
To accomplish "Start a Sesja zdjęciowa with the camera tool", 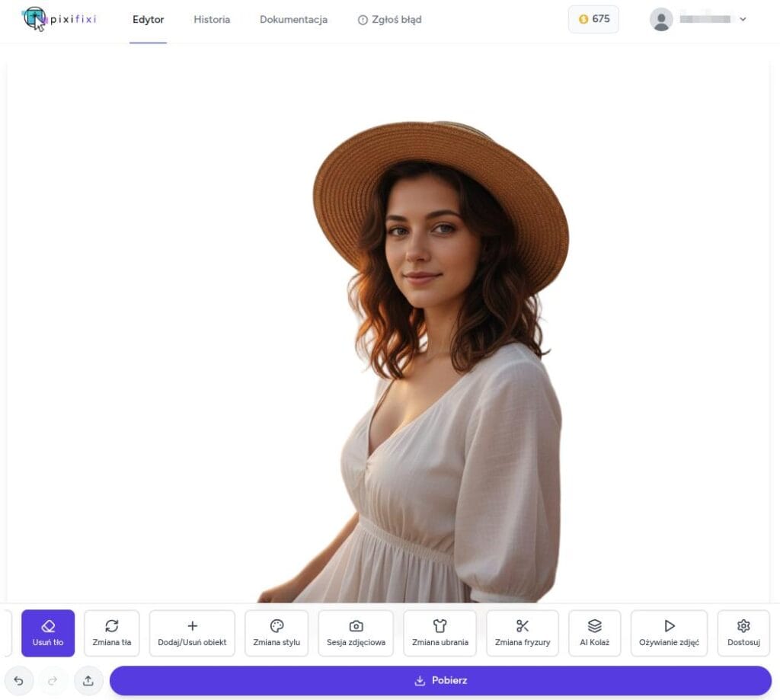I will [x=356, y=633].
